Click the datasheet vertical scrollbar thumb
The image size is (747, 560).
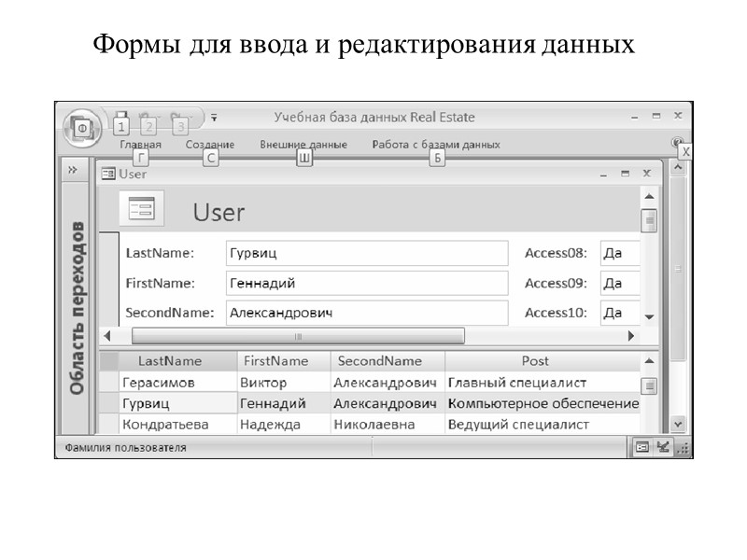tap(649, 385)
